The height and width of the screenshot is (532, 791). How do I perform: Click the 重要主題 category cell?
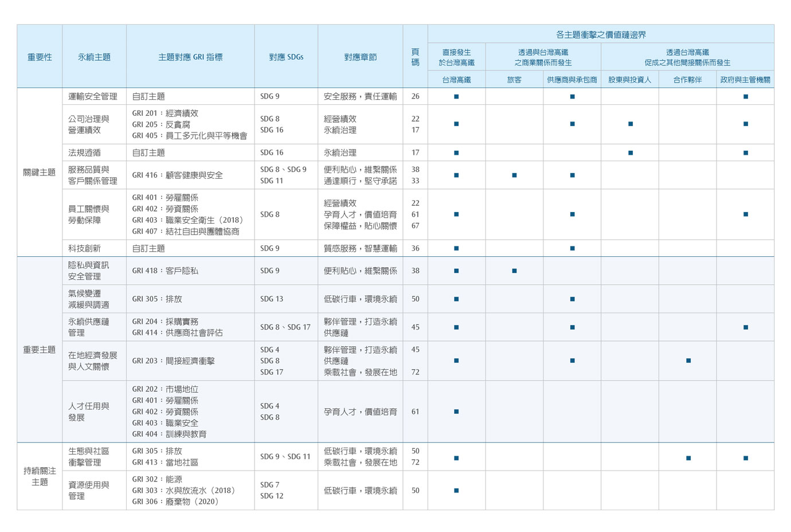(40, 349)
